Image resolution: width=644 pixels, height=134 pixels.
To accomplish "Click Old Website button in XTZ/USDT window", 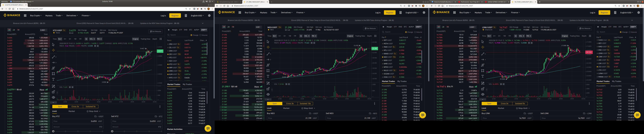I will pyautogui.click(x=155, y=31).
